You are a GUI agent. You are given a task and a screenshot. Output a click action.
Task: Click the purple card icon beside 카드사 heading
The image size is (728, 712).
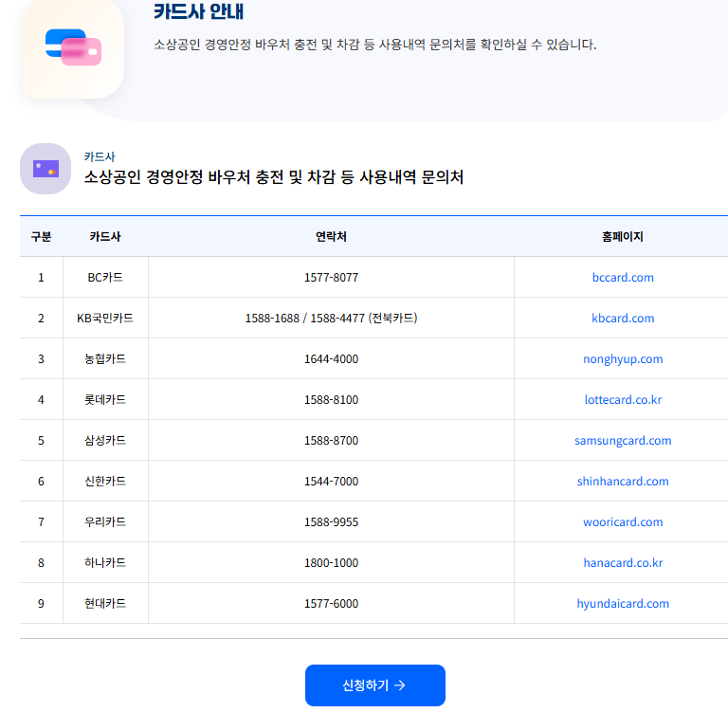point(45,169)
